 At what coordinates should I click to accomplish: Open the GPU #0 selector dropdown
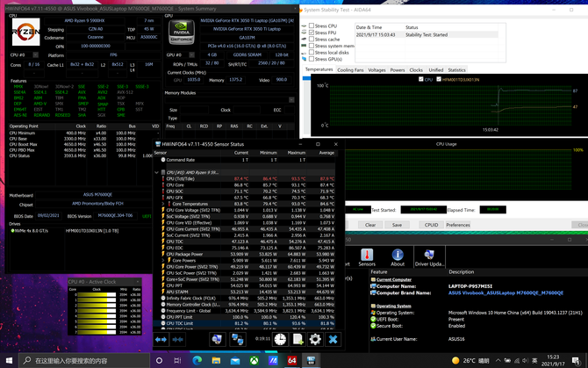(x=191, y=54)
